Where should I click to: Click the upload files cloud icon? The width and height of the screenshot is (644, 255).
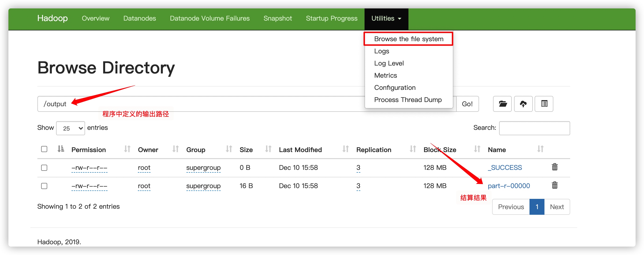click(x=523, y=104)
